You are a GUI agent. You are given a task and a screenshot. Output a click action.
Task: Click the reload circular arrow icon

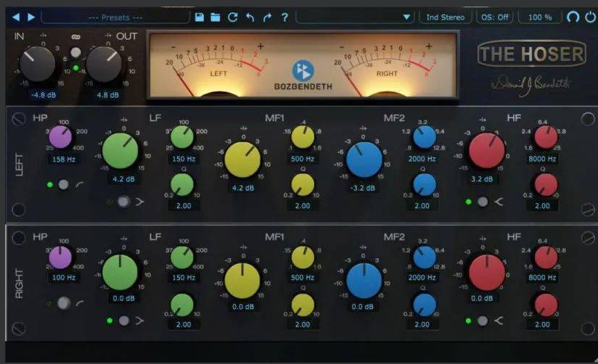coord(233,17)
